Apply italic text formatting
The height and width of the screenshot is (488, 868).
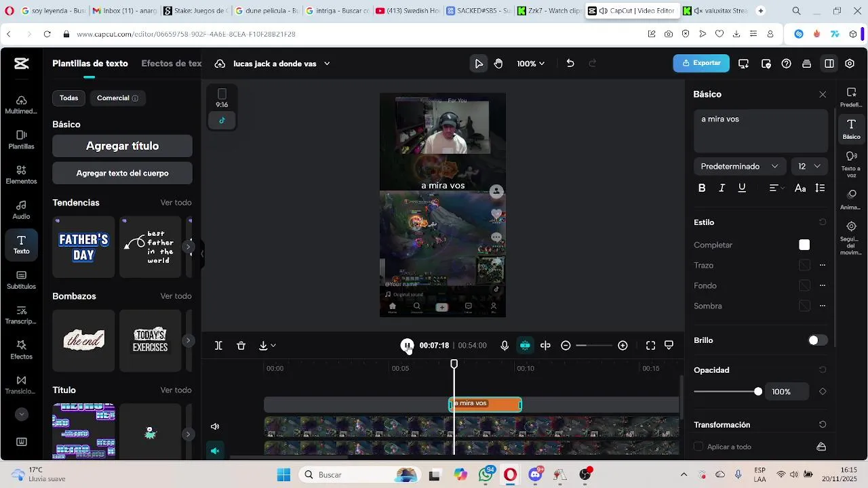pyautogui.click(x=722, y=188)
